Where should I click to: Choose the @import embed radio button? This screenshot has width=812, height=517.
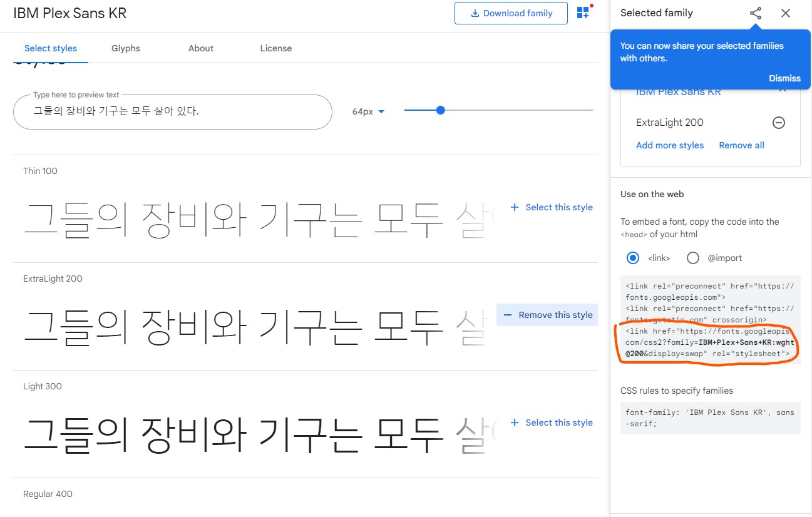coord(693,258)
